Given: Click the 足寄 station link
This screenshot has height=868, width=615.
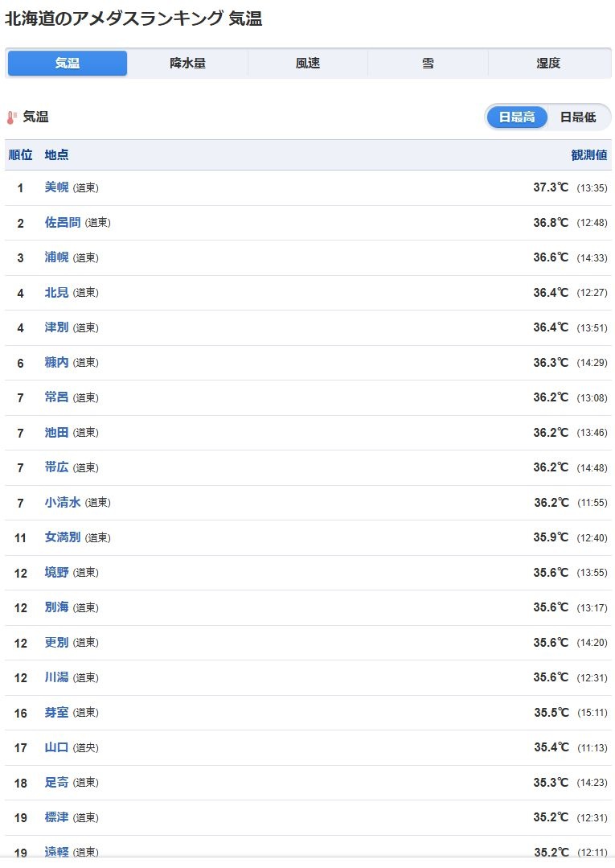Looking at the screenshot, I should point(56,782).
